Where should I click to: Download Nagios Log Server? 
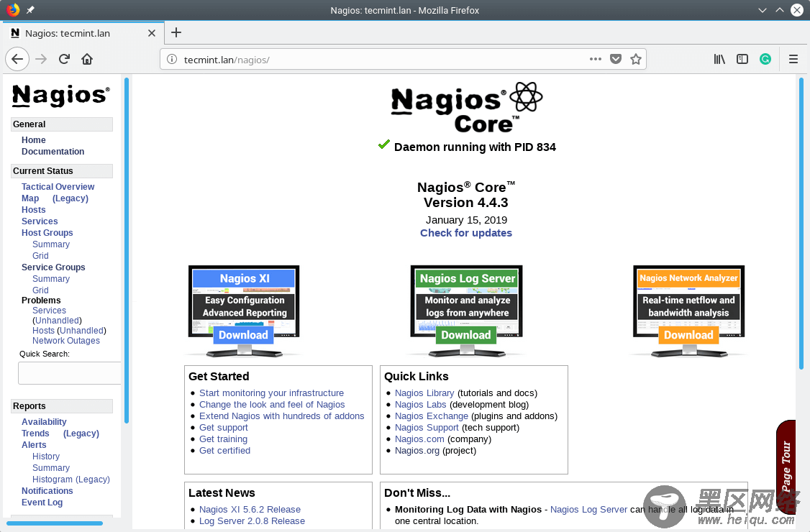click(x=466, y=335)
